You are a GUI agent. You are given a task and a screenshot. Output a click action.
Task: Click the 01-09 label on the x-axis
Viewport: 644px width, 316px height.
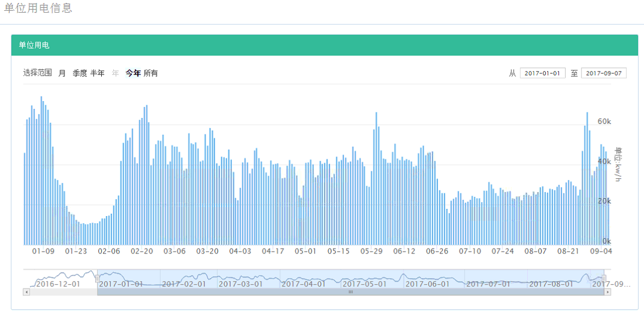pos(43,251)
